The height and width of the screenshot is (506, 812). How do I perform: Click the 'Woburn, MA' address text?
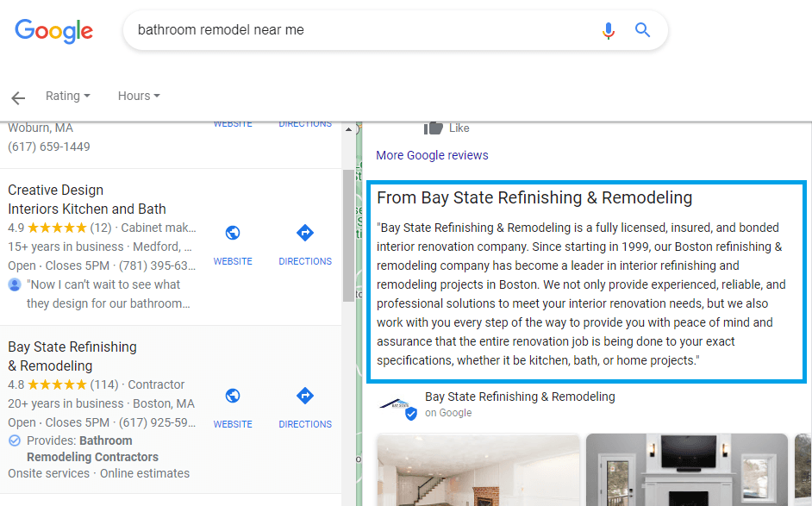(x=41, y=128)
